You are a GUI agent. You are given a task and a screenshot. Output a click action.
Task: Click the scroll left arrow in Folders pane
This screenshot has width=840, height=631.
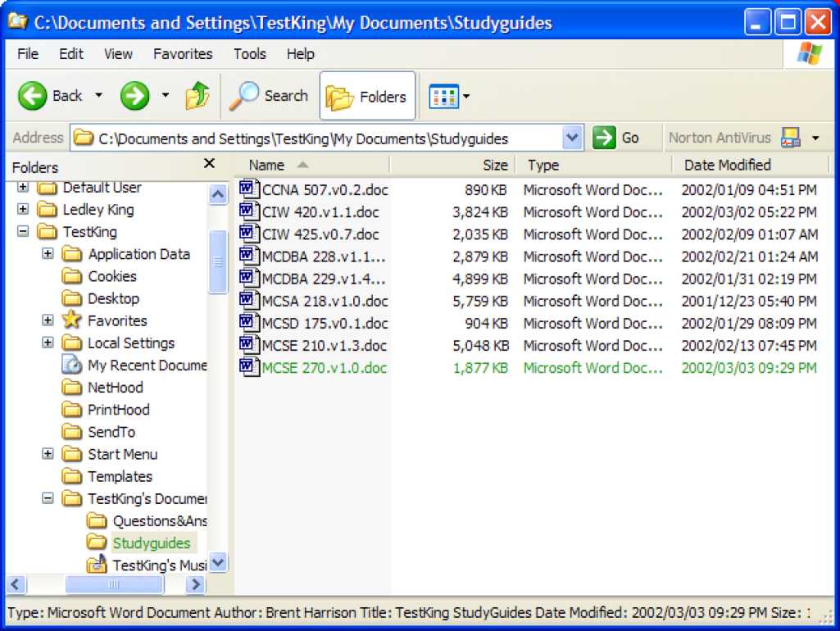pos(16,583)
